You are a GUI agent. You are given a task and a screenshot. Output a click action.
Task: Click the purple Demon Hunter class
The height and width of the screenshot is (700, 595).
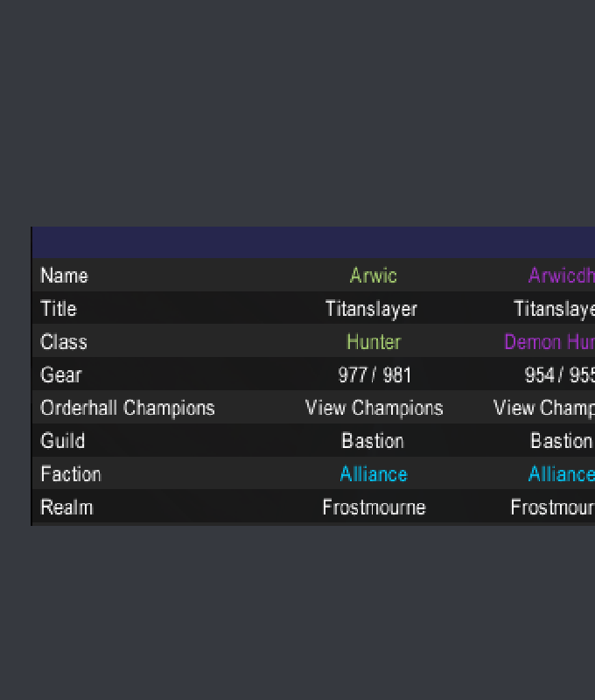pos(549,342)
